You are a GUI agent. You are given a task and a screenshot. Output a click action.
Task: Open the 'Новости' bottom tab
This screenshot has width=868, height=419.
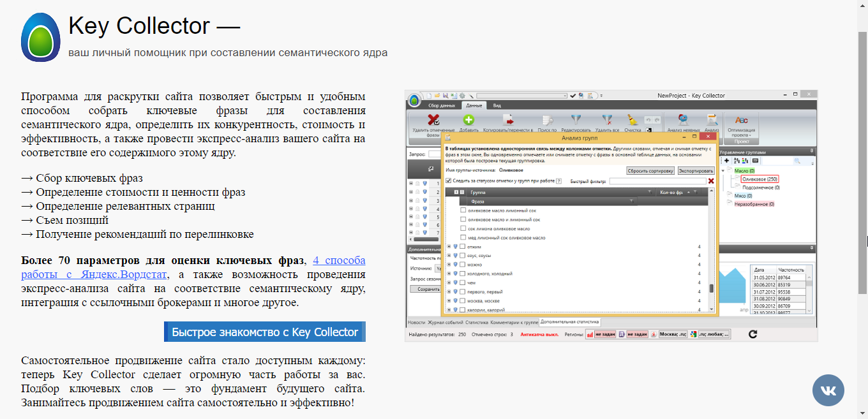click(416, 323)
